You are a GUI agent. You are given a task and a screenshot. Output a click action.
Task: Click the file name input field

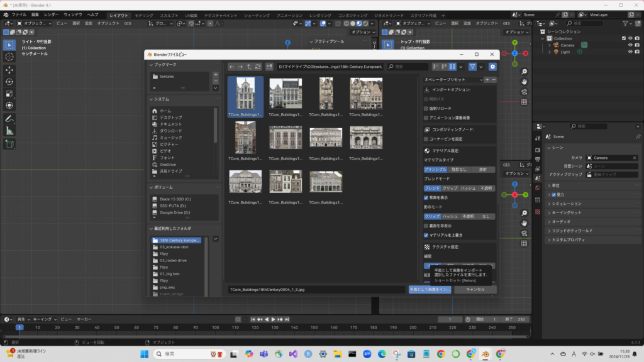tap(316, 290)
